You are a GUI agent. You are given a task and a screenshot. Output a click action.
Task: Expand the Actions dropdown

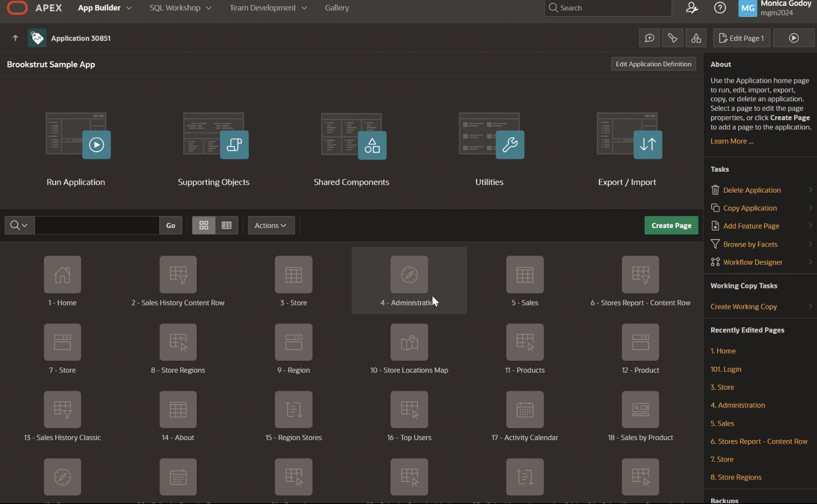pyautogui.click(x=271, y=226)
